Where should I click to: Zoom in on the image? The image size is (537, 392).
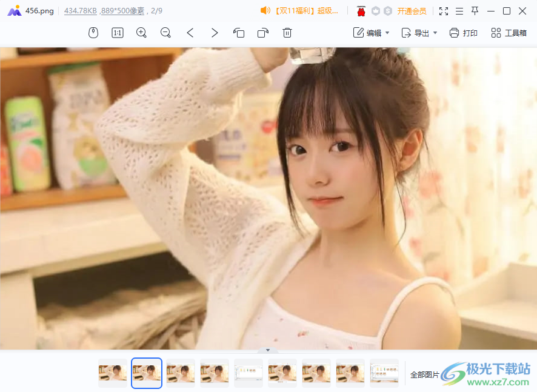tap(141, 33)
